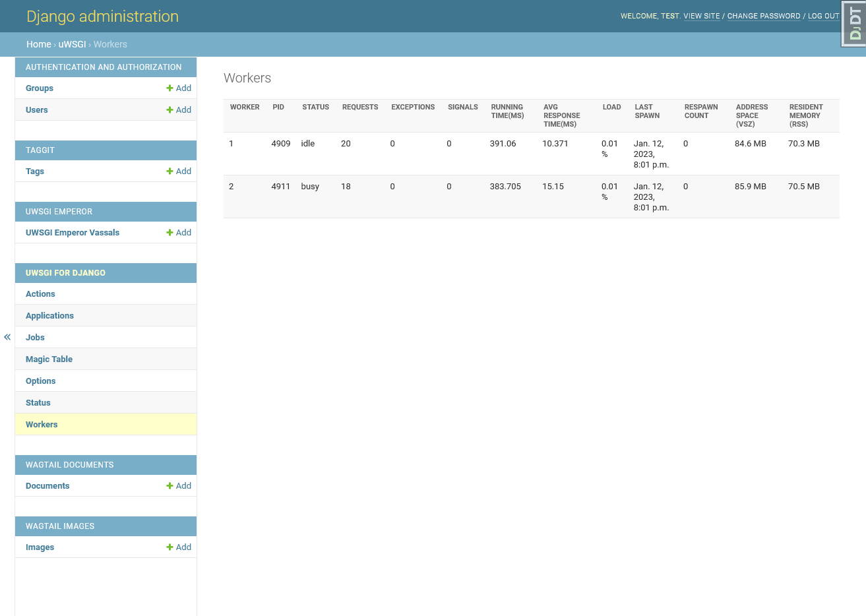This screenshot has width=866, height=616.
Task: Click PID value 4911
Action: pos(281,187)
